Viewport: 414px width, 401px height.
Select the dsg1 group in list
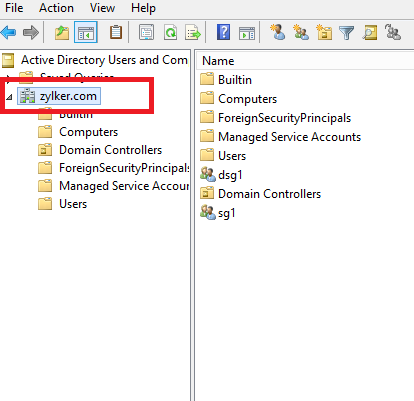[221, 175]
